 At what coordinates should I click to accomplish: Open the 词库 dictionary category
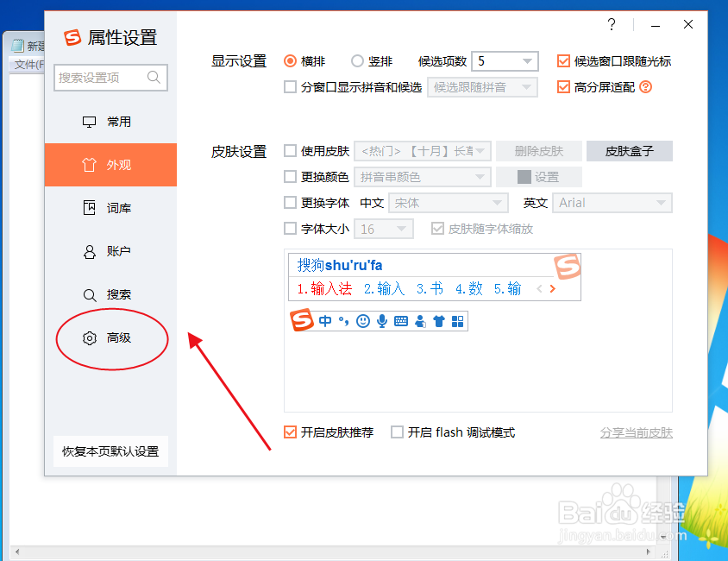coord(110,208)
